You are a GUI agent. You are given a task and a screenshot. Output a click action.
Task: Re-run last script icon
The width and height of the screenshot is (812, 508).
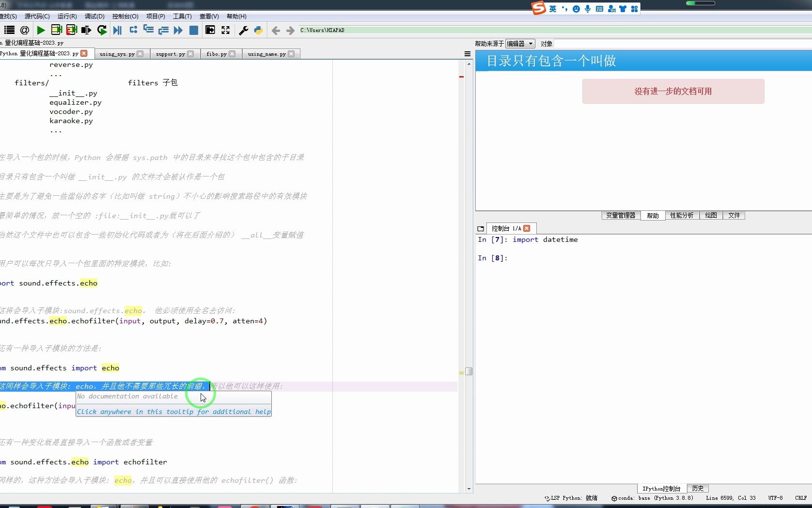tap(102, 30)
